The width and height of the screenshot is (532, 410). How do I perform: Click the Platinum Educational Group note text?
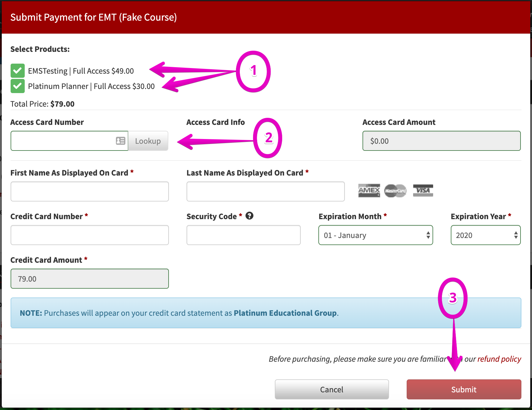coord(285,313)
